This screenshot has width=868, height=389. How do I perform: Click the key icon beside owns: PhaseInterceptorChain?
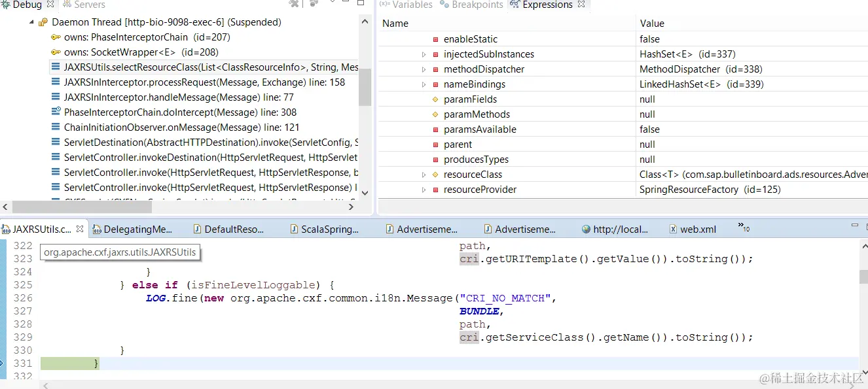click(x=56, y=37)
